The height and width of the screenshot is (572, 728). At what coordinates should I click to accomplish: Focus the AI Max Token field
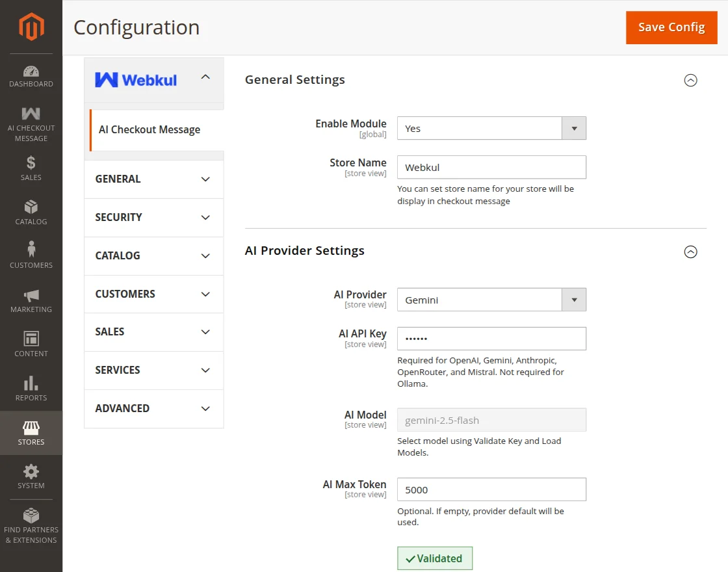491,489
